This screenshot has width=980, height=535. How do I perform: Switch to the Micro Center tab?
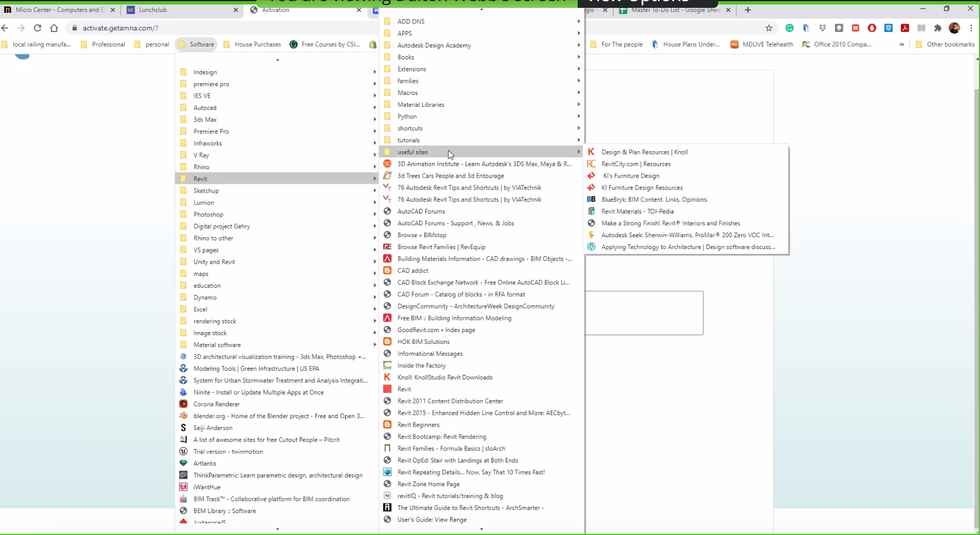[58, 10]
